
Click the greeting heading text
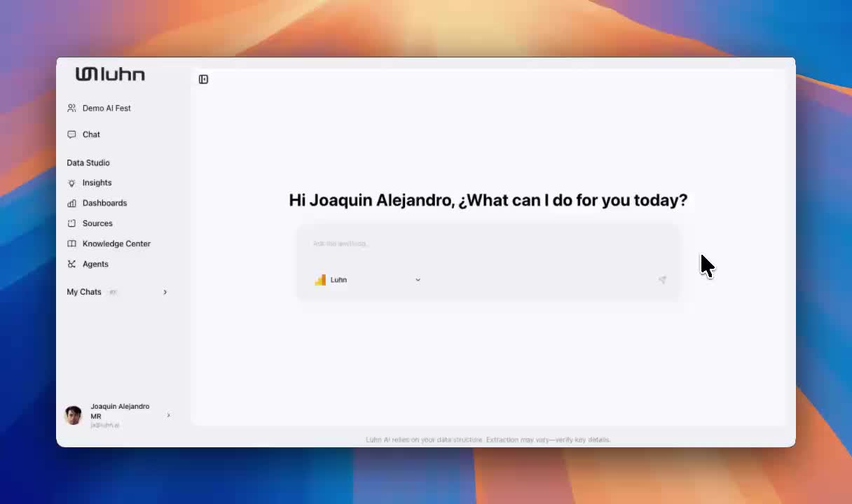[x=488, y=200]
